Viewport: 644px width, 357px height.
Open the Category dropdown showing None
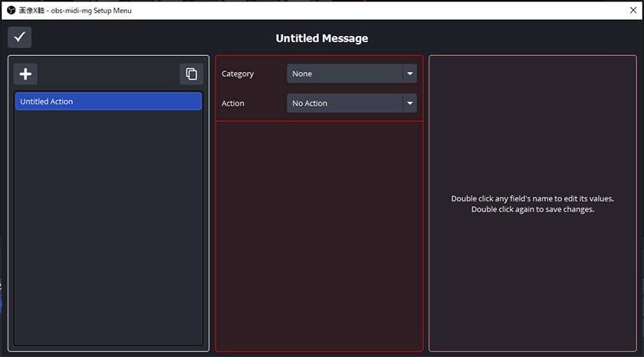point(345,74)
